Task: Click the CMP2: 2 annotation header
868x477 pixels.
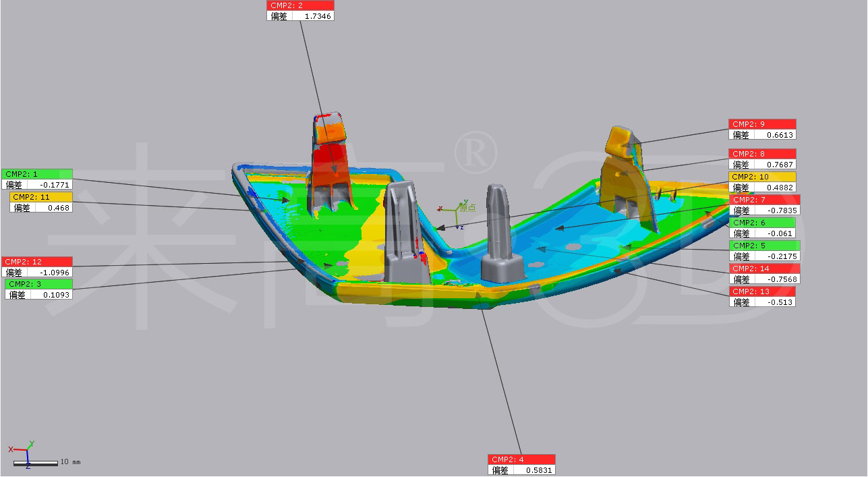Action: tap(300, 5)
